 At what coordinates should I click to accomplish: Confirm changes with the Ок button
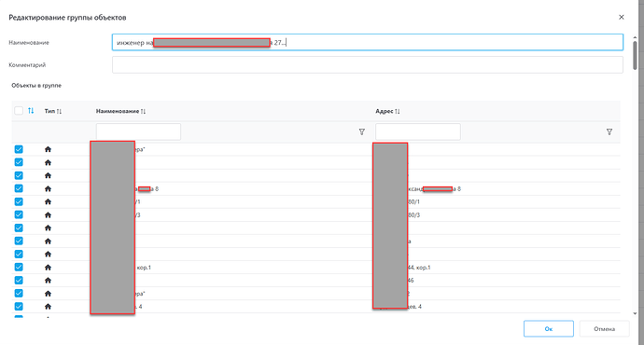tap(548, 328)
